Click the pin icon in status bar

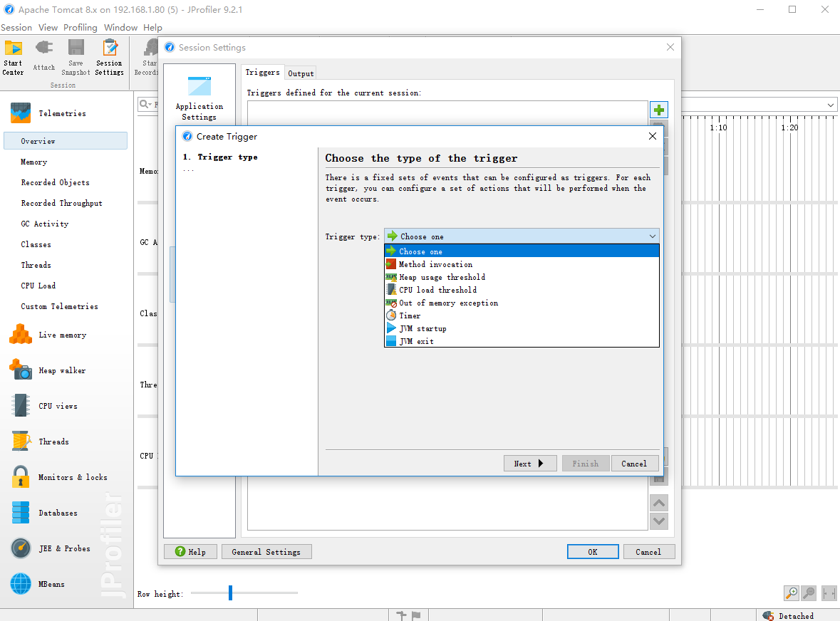401,615
